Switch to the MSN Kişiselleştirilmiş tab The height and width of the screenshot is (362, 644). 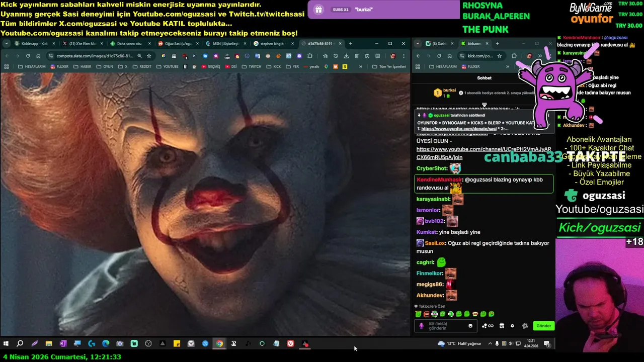(225, 44)
